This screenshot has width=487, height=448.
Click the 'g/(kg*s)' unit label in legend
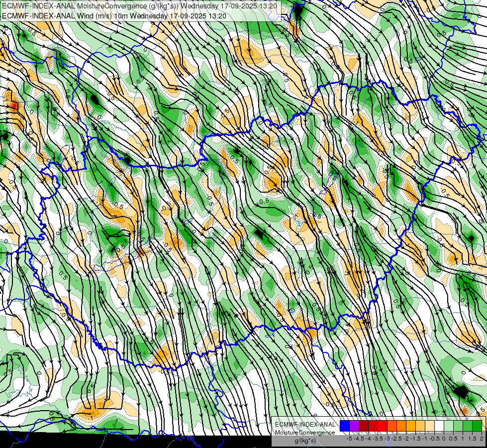pos(305,441)
